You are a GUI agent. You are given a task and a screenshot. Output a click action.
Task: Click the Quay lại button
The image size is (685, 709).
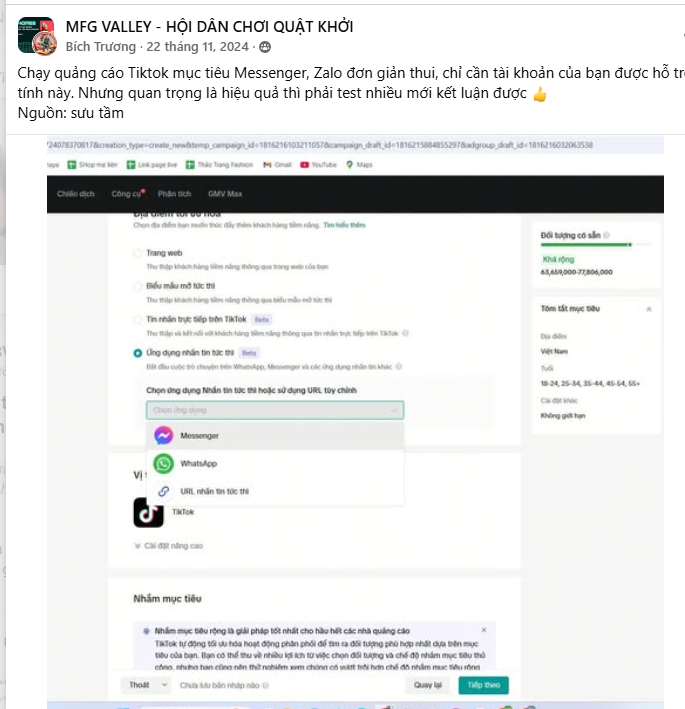(x=428, y=685)
